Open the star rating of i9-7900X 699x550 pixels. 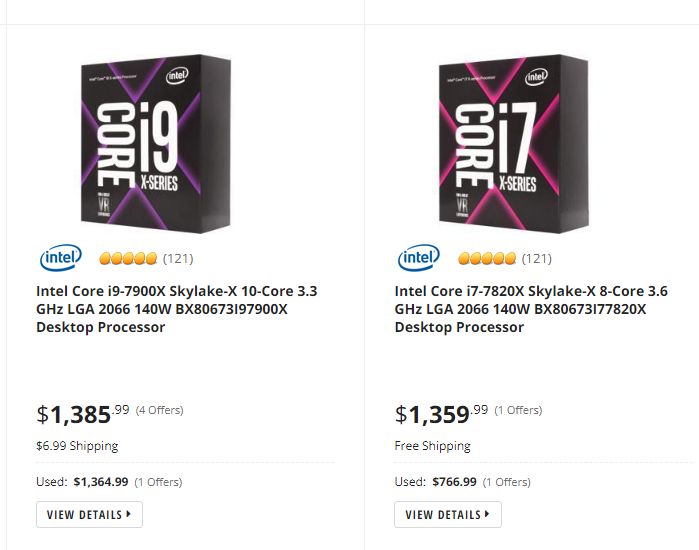click(x=128, y=259)
